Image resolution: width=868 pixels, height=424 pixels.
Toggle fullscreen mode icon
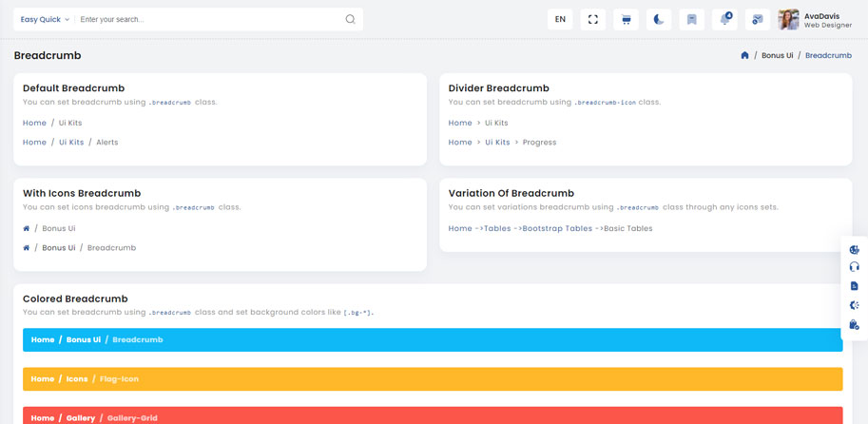593,19
